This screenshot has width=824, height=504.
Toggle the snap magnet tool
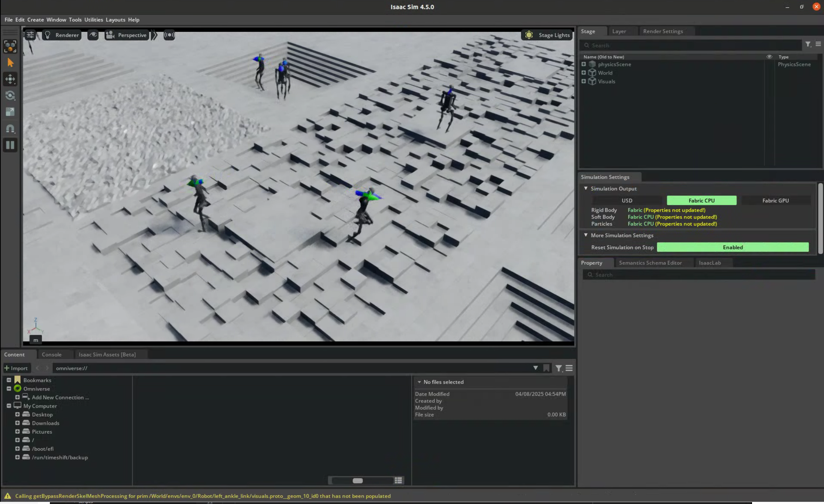pos(10,129)
